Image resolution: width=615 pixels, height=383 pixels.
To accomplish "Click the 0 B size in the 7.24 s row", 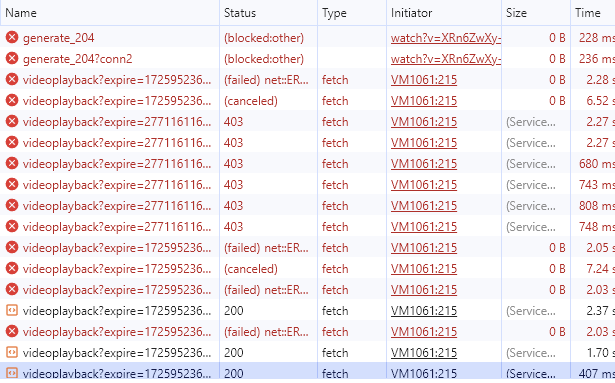I will tap(557, 269).
